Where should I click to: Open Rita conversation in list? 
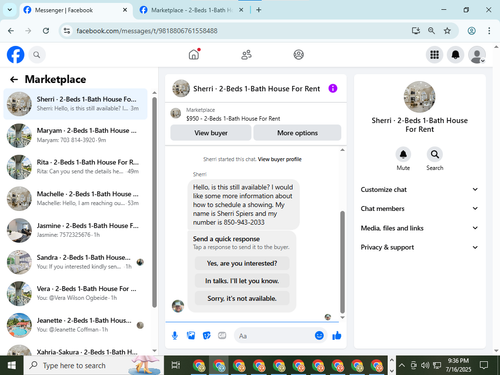point(75,167)
